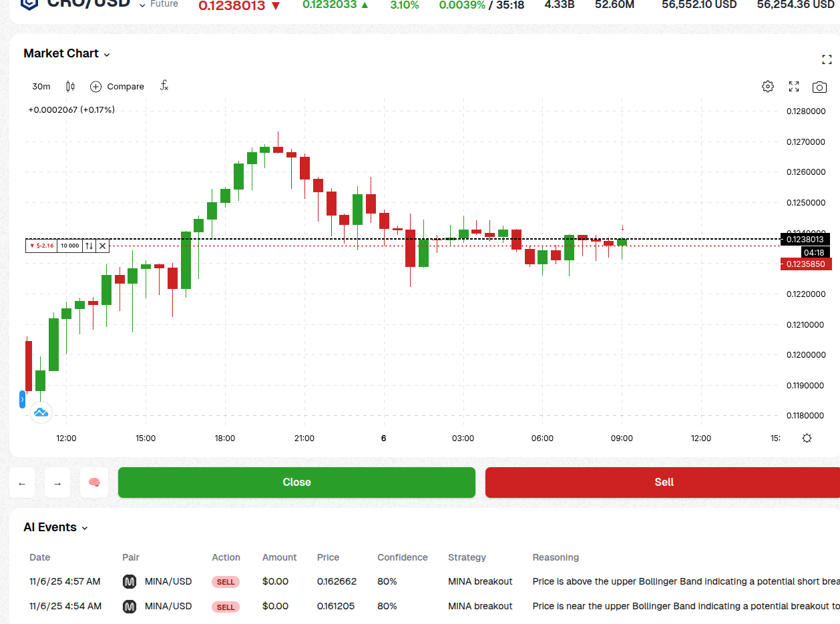Expand the chart with the fullscreen arrows icon
This screenshot has height=624, width=840.
(x=793, y=86)
